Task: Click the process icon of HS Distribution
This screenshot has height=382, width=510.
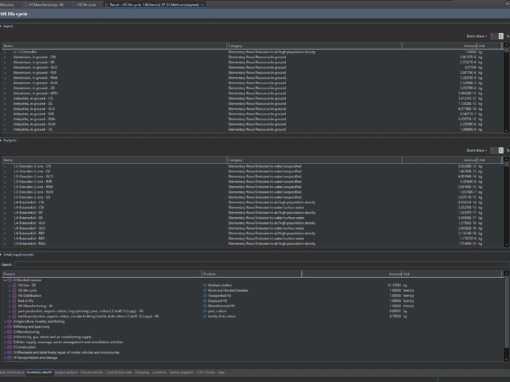Action: (x=14, y=296)
